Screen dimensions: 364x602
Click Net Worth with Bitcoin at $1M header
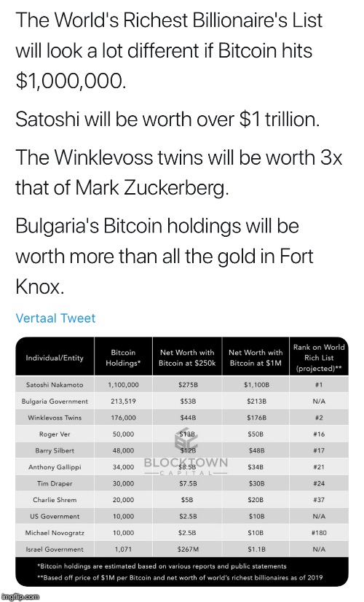tap(256, 357)
